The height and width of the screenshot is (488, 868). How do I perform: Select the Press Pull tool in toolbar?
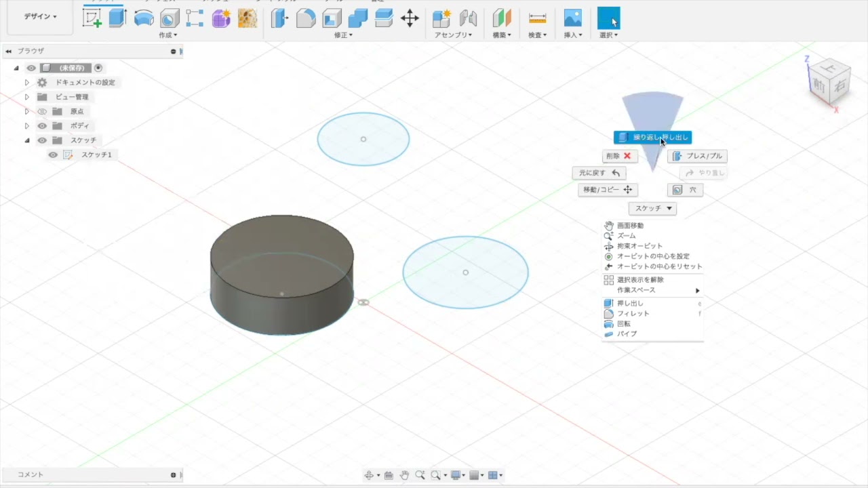279,18
